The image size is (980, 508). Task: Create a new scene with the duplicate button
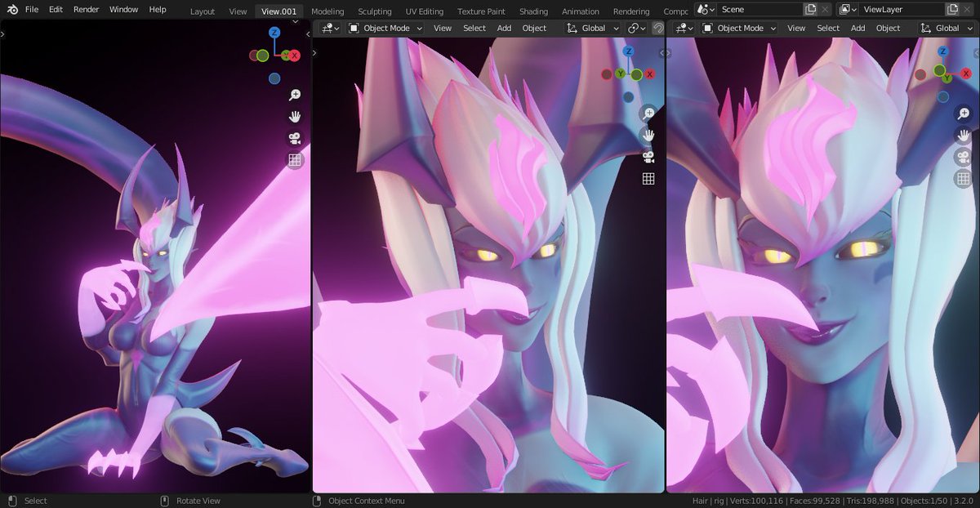(x=810, y=9)
